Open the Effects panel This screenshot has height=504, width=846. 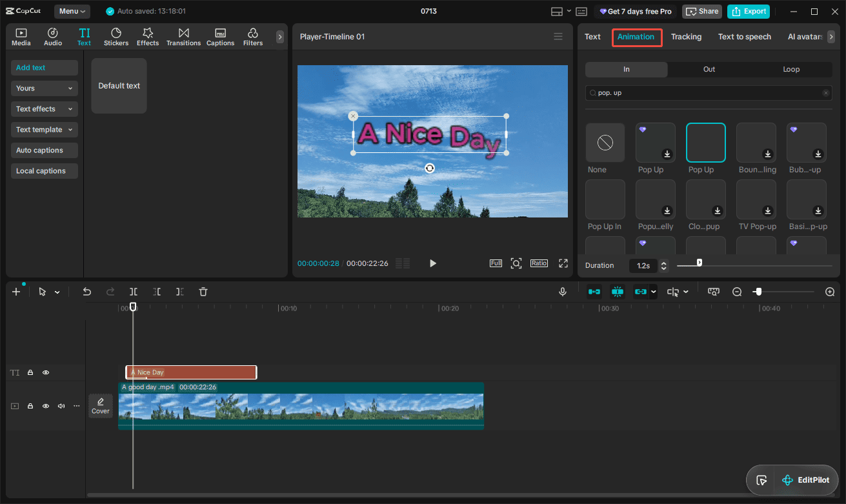(x=148, y=37)
